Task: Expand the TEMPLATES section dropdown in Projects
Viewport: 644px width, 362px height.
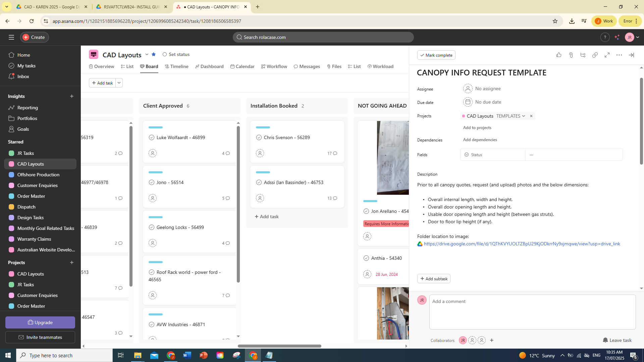Action: 524,116
